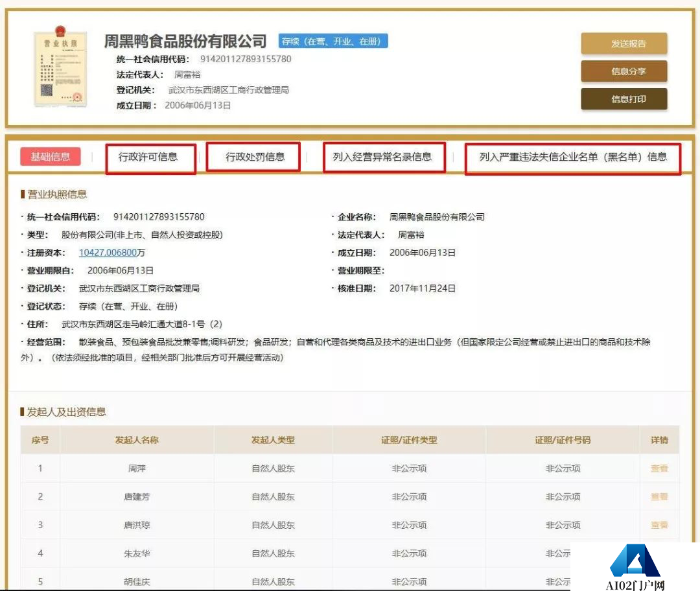View details for shareholder 周萍
Screen dimensions: 700x591
pyautogui.click(x=659, y=469)
